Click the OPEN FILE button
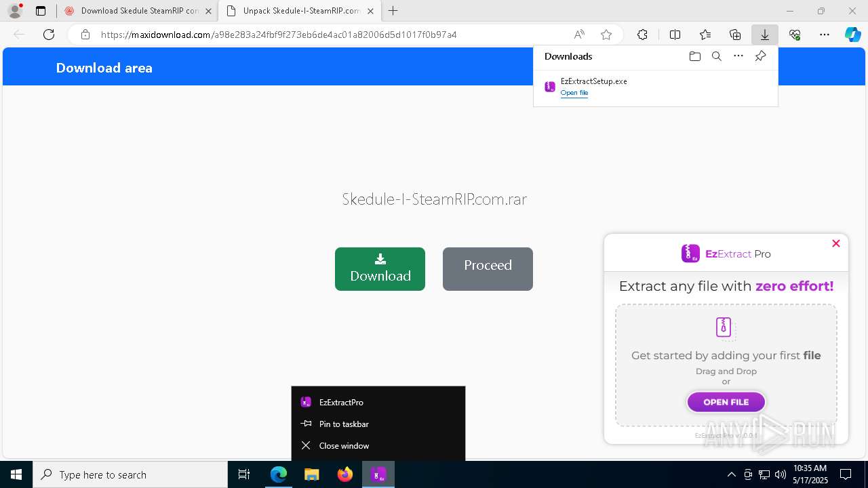Image resolution: width=868 pixels, height=488 pixels. pos(726,402)
